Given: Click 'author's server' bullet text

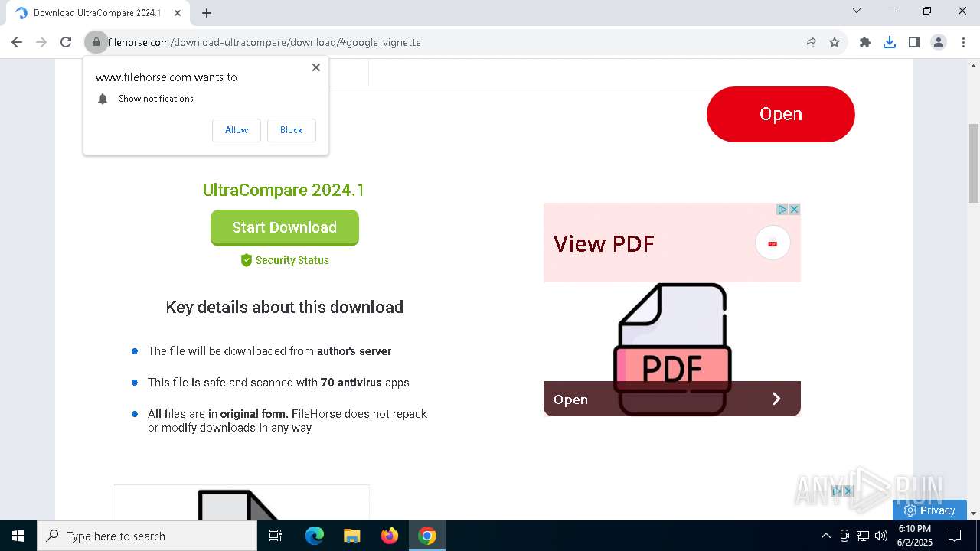Looking at the screenshot, I should pyautogui.click(x=354, y=351).
